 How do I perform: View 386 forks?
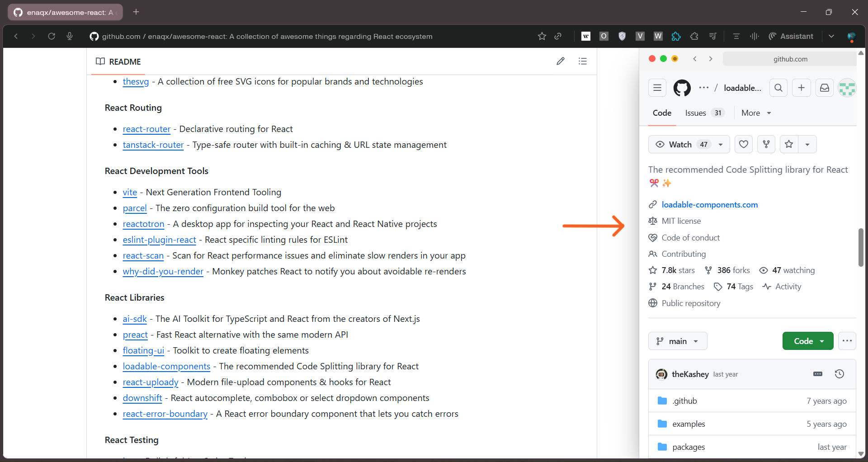click(727, 270)
